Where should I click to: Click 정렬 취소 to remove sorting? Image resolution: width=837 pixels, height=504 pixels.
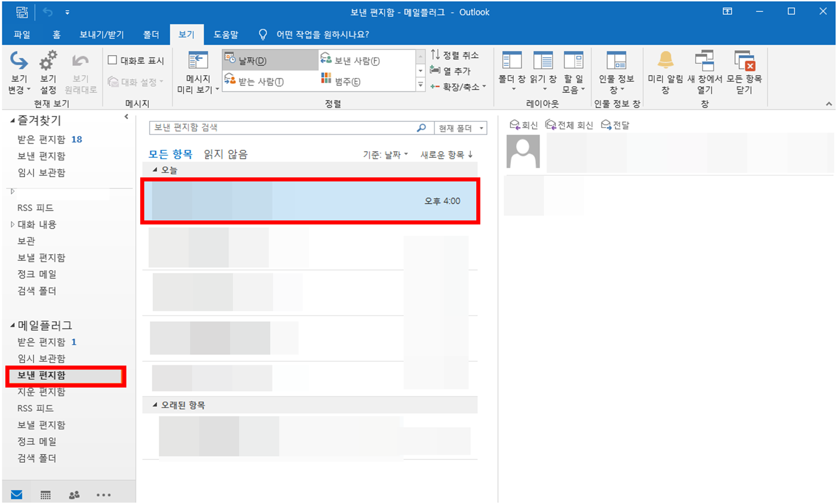pyautogui.click(x=454, y=55)
